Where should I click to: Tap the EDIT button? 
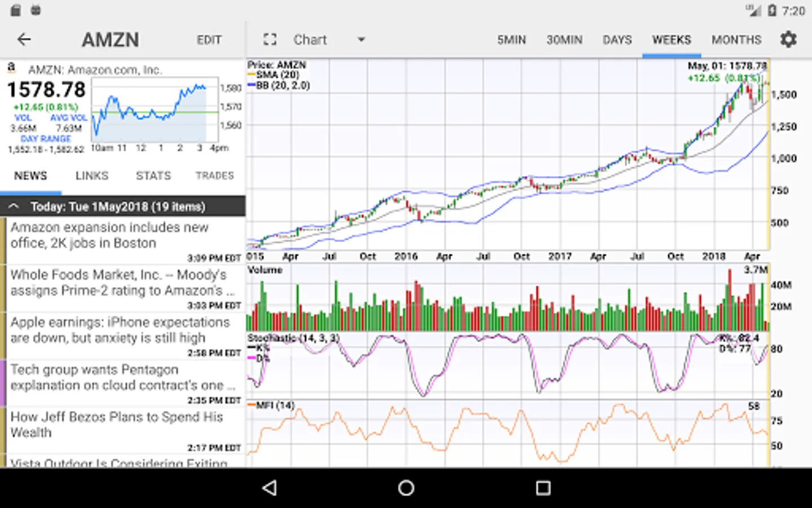[209, 40]
